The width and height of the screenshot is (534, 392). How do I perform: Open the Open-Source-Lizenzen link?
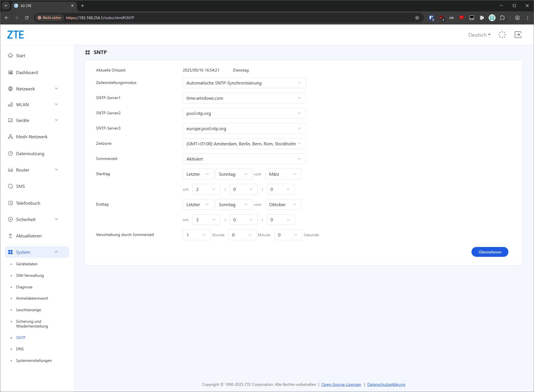point(341,384)
